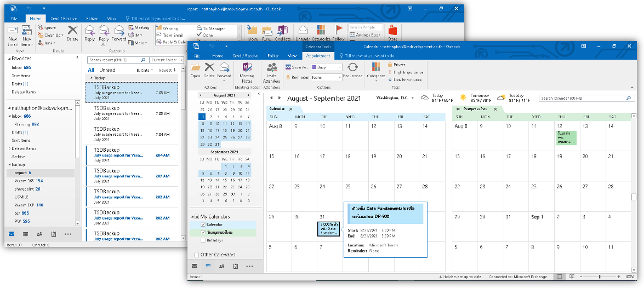Image resolution: width=644 pixels, height=288 pixels.
Task: Mark the appointment as Private
Action: (396, 65)
